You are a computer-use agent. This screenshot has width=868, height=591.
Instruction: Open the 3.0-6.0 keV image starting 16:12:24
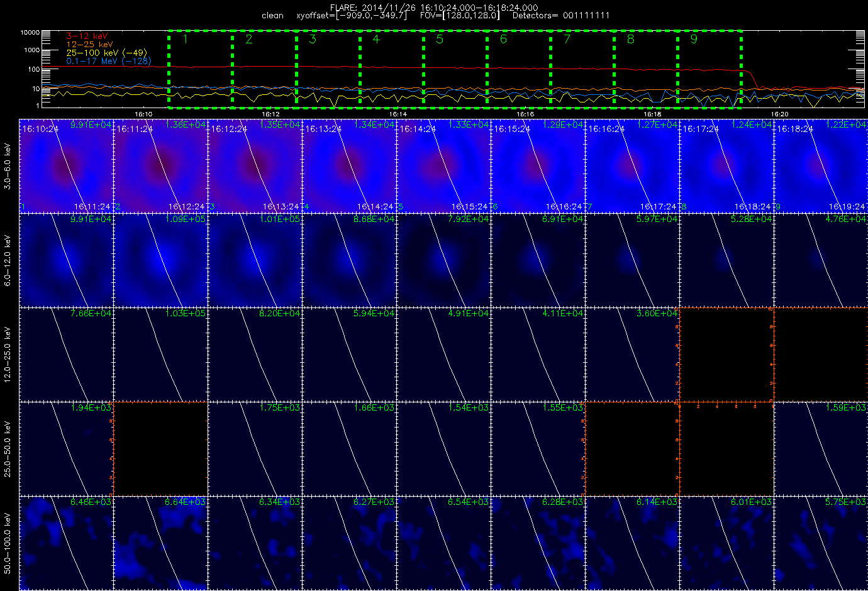255,166
